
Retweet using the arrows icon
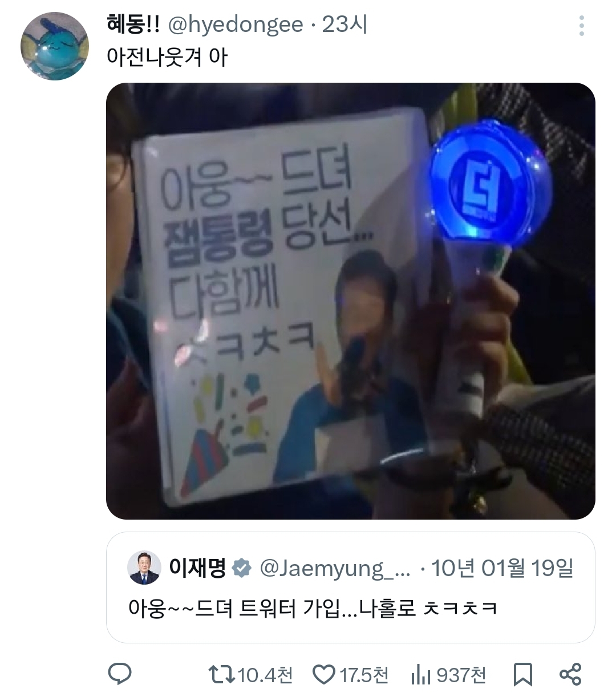[222, 675]
